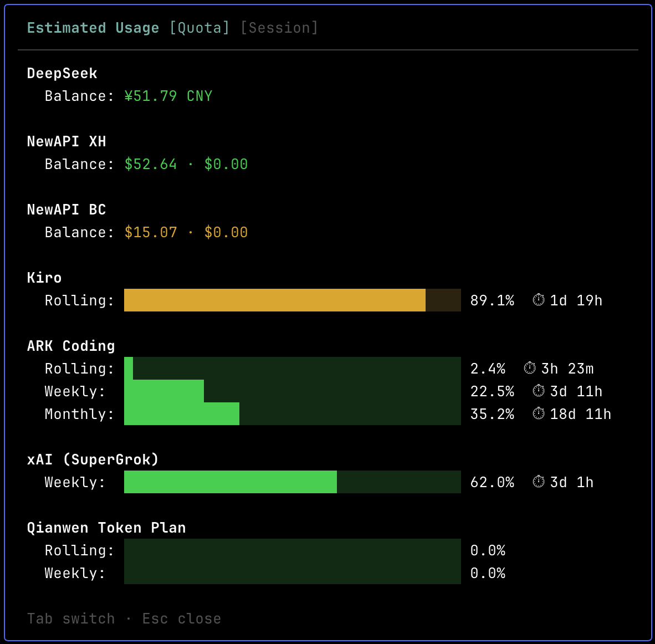Switch to the [Session] tab
This screenshot has width=655, height=644.
(x=279, y=28)
